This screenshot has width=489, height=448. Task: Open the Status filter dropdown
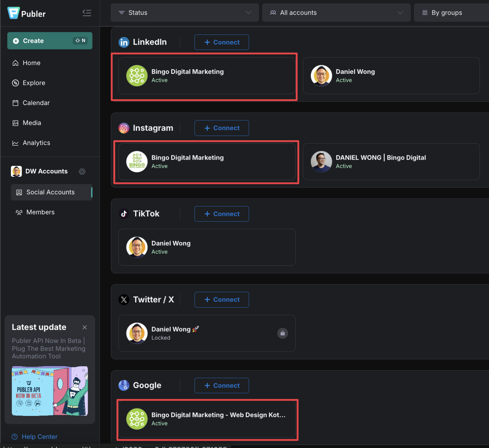pos(185,13)
